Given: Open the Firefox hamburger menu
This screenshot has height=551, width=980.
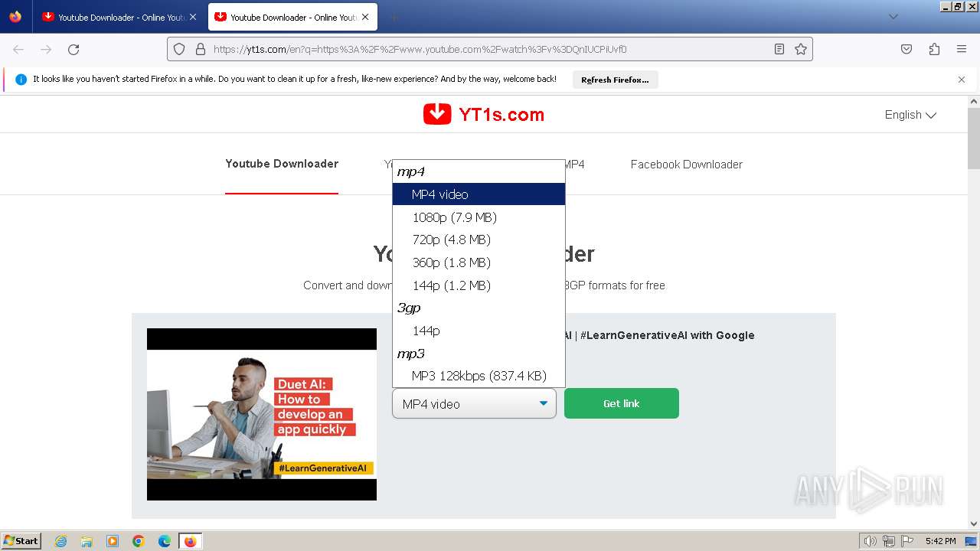Looking at the screenshot, I should (962, 49).
